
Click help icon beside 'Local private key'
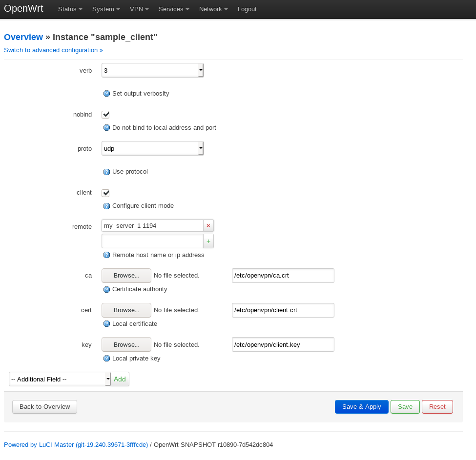tap(106, 359)
